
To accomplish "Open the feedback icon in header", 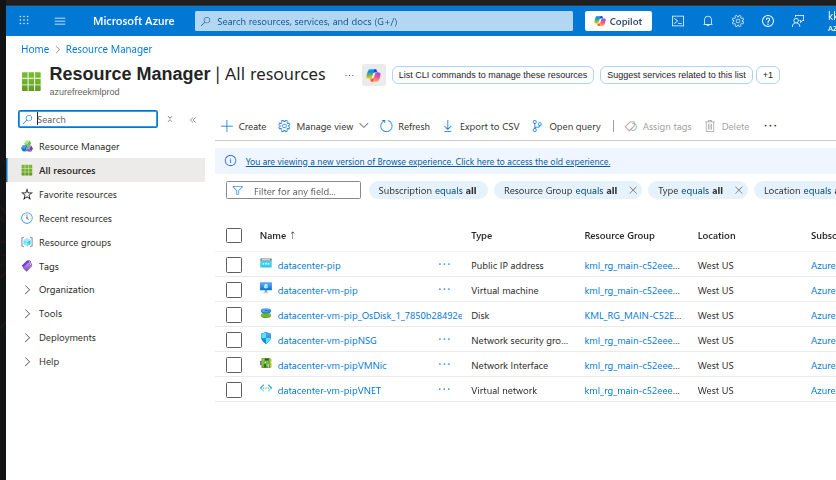I will pos(798,21).
